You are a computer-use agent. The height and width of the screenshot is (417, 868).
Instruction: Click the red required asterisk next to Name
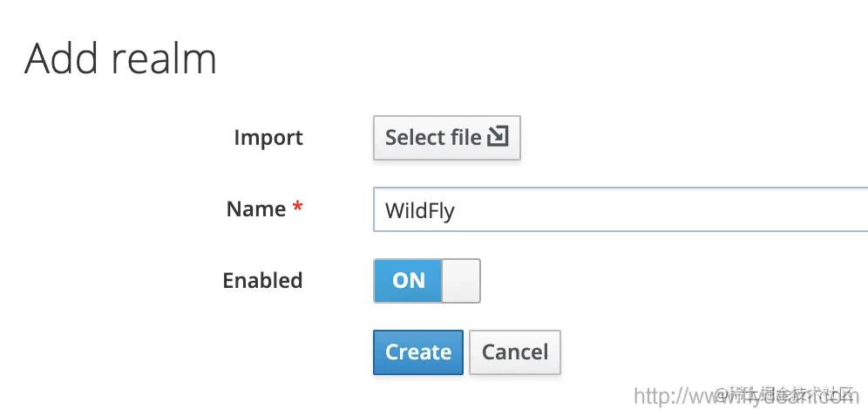298,208
